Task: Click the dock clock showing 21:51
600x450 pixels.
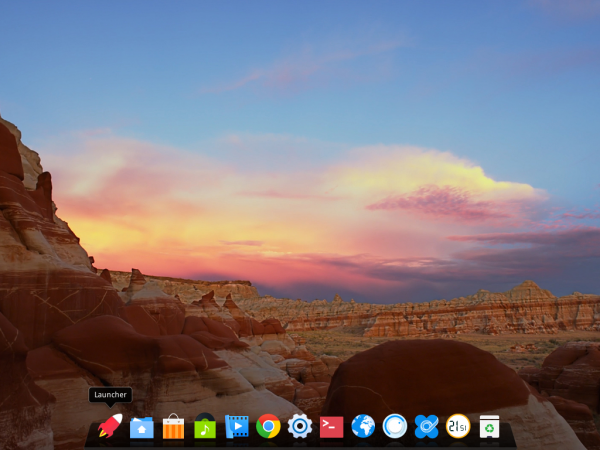Action: point(458,426)
